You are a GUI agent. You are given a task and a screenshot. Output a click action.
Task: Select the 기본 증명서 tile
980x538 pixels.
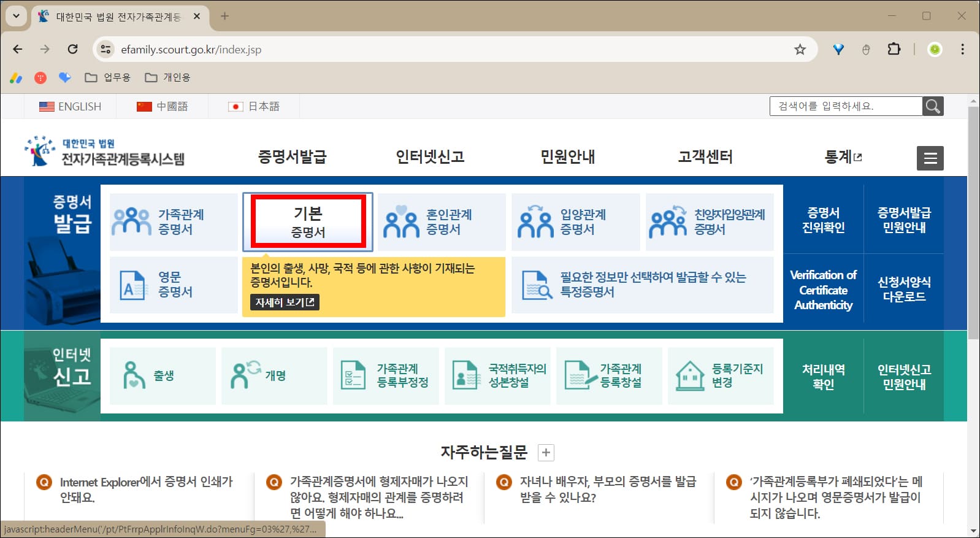pyautogui.click(x=308, y=221)
